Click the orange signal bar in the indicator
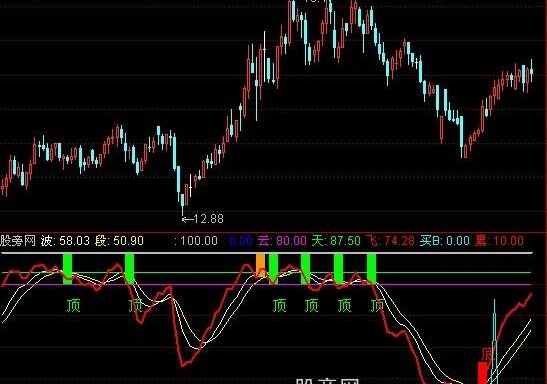 (260, 265)
